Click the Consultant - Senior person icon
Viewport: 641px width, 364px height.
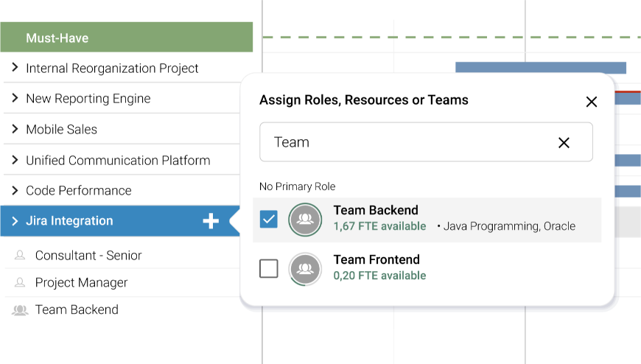point(20,256)
